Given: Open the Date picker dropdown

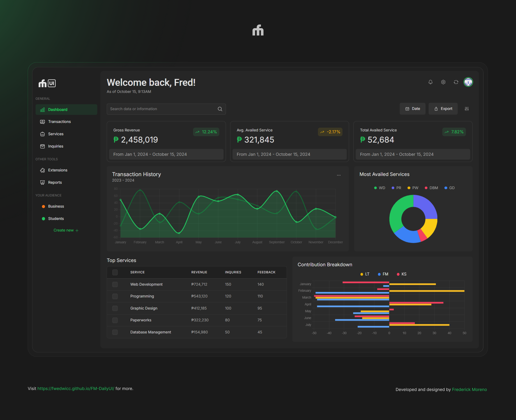Looking at the screenshot, I should (x=412, y=109).
